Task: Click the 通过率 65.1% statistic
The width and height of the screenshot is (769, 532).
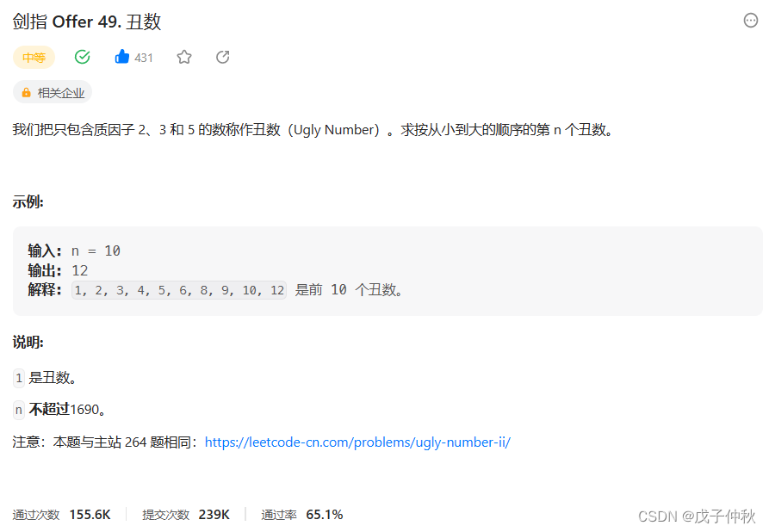Action: [302, 514]
